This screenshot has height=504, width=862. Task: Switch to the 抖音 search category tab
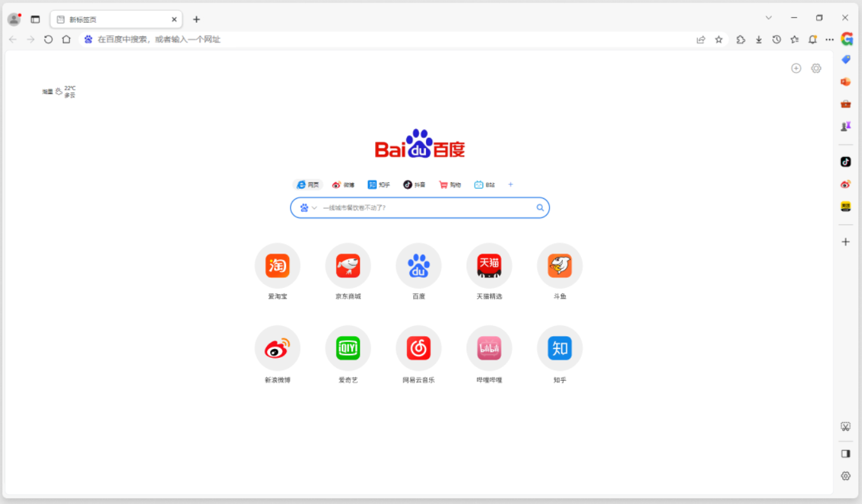click(x=414, y=184)
